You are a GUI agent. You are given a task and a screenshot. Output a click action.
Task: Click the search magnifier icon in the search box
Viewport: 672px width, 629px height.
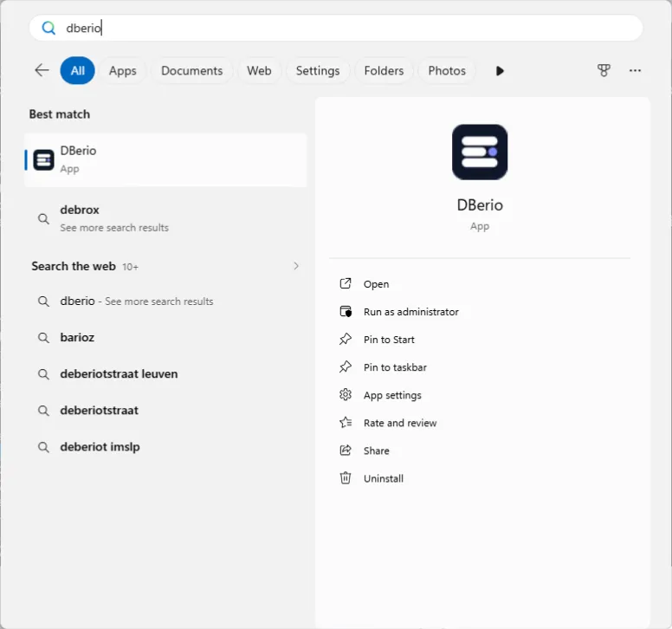click(48, 29)
